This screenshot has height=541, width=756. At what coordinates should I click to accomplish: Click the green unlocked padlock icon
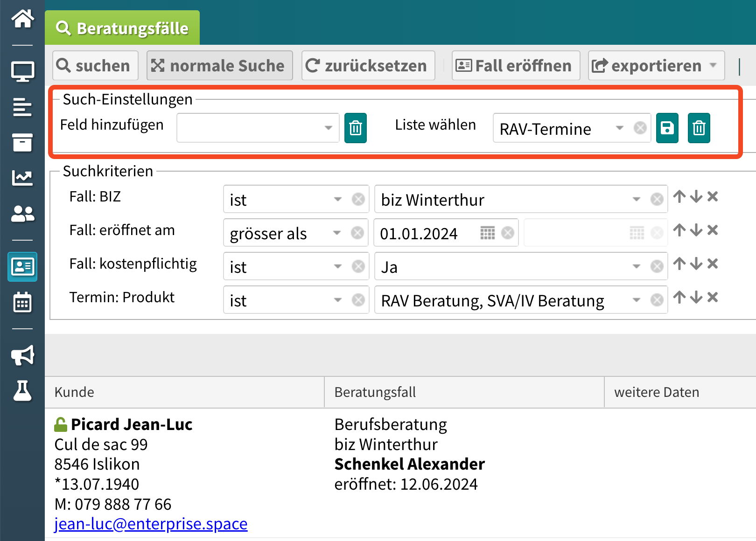61,424
